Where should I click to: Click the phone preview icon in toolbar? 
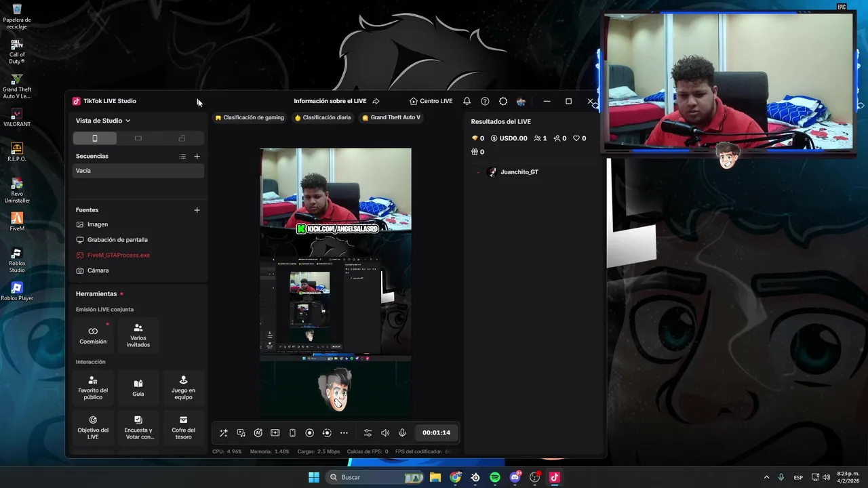292,432
